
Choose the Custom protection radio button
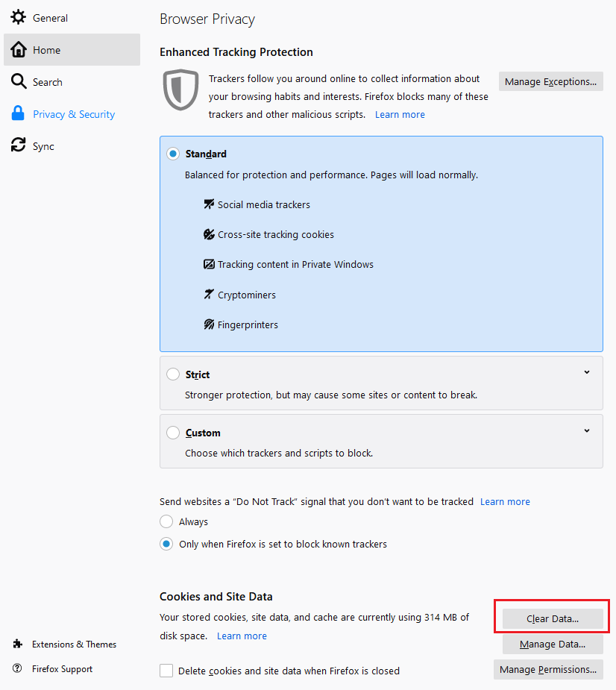173,433
